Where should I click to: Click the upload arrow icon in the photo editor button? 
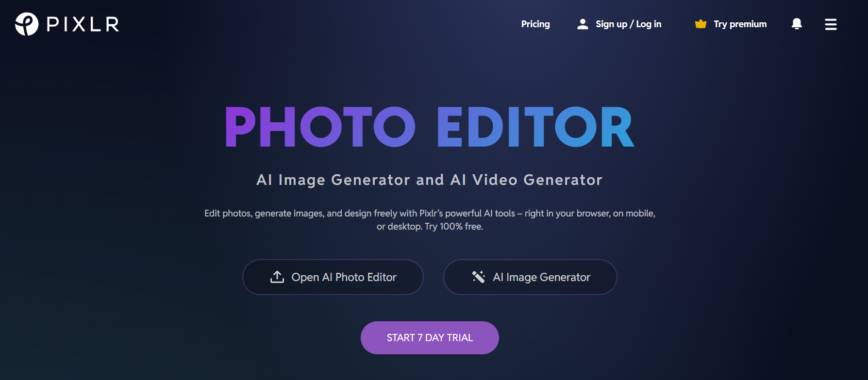point(277,277)
